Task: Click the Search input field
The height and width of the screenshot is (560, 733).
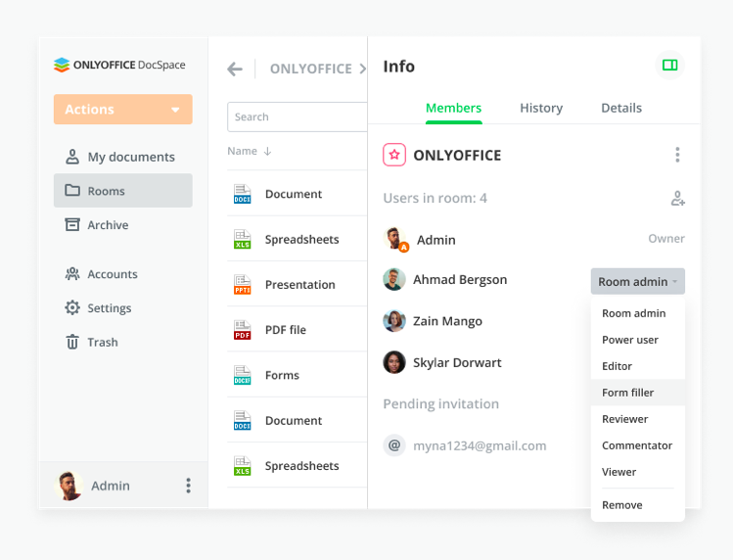Action: 298,117
